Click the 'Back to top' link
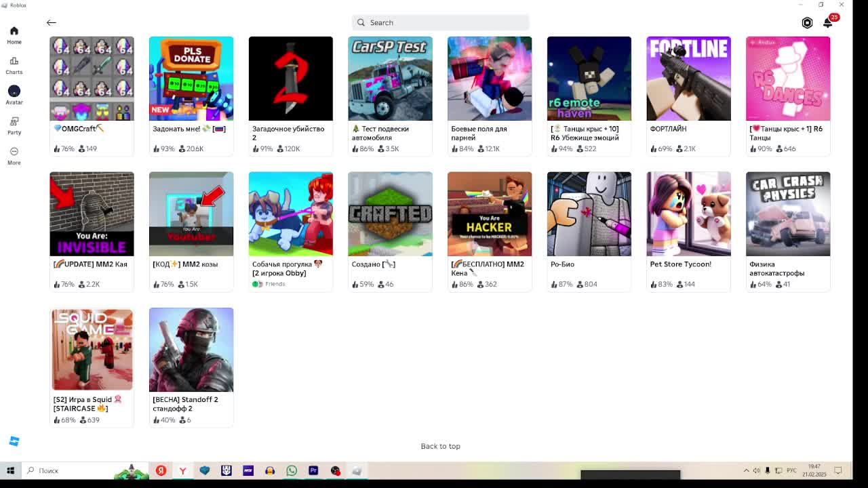868x488 pixels. click(440, 446)
